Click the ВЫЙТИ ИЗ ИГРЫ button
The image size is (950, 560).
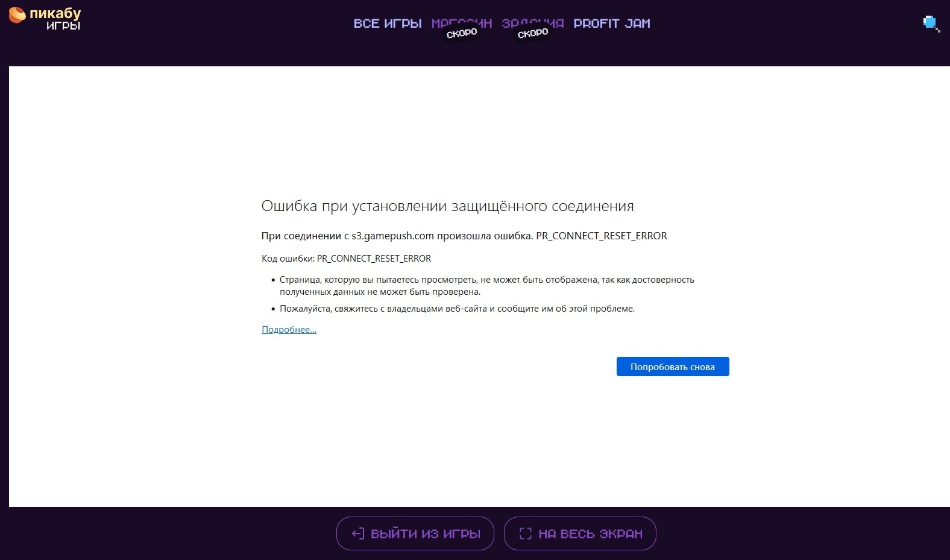click(x=415, y=533)
